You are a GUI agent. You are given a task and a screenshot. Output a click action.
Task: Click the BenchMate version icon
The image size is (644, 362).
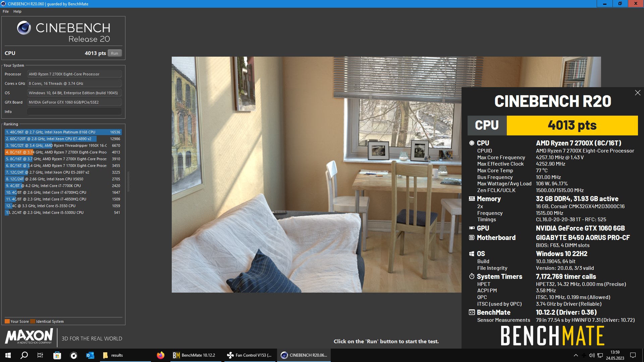pos(472,312)
